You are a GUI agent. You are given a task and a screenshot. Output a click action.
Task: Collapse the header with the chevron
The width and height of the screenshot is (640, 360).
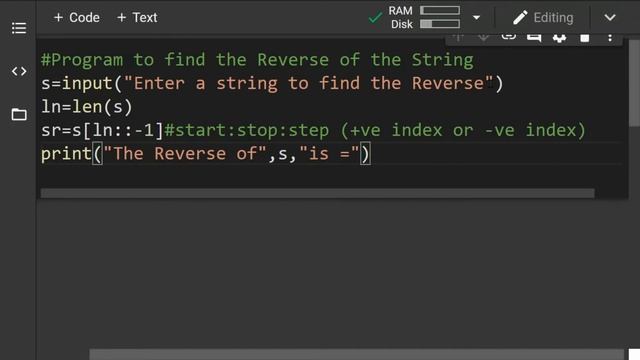610,18
